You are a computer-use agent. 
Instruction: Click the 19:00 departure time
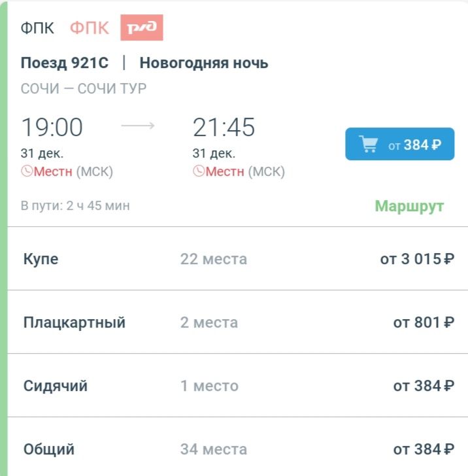[52, 127]
